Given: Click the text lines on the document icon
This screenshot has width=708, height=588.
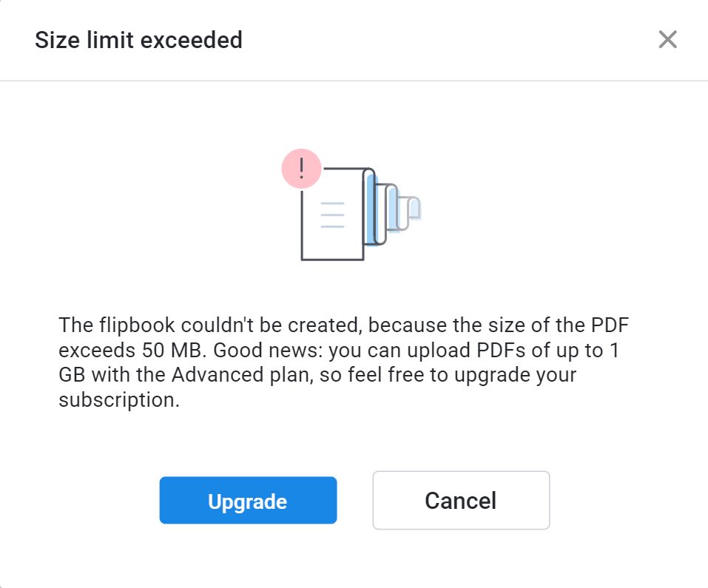Looking at the screenshot, I should click(x=332, y=214).
